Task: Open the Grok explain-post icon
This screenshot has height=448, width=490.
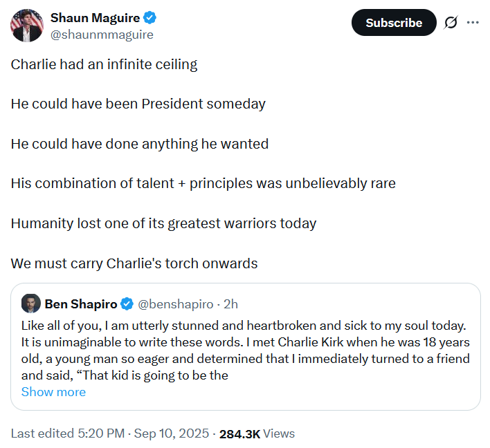Action: point(451,23)
